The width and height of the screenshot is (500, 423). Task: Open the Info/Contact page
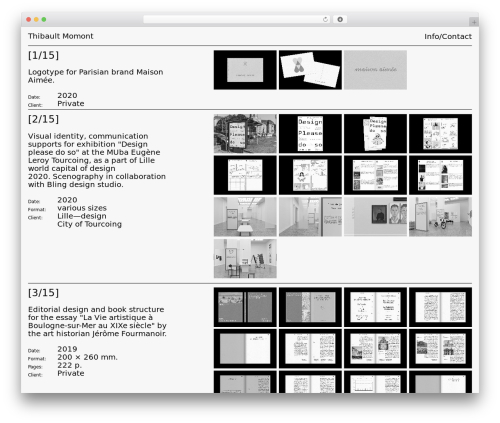tap(448, 36)
